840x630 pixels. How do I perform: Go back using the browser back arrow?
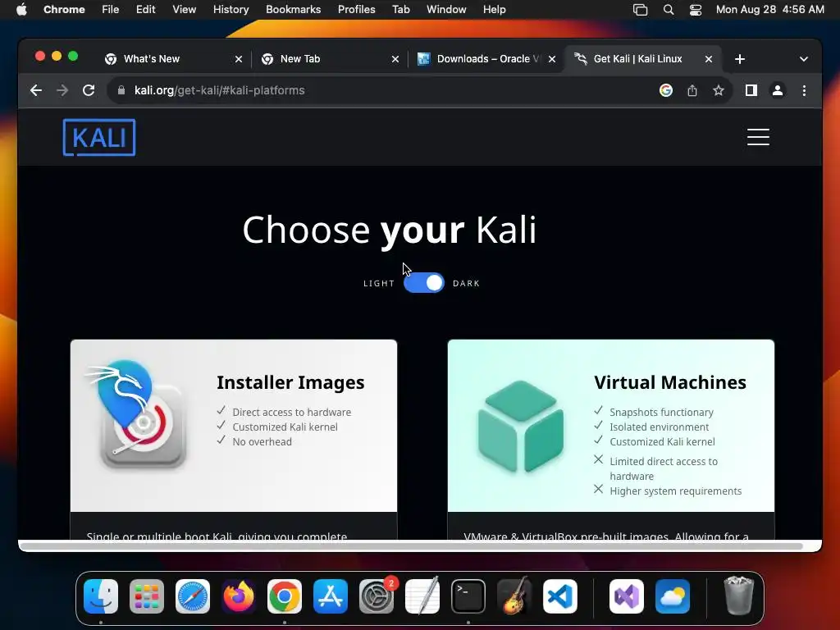point(36,90)
